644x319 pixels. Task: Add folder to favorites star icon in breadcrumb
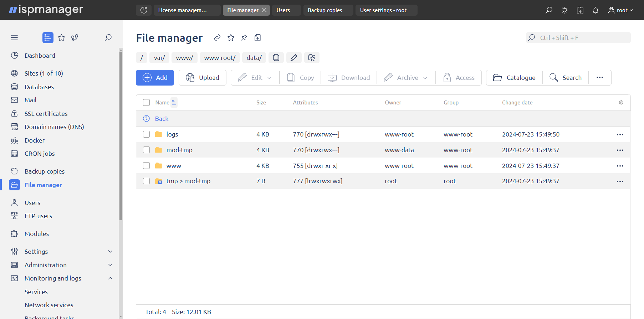pos(312,58)
